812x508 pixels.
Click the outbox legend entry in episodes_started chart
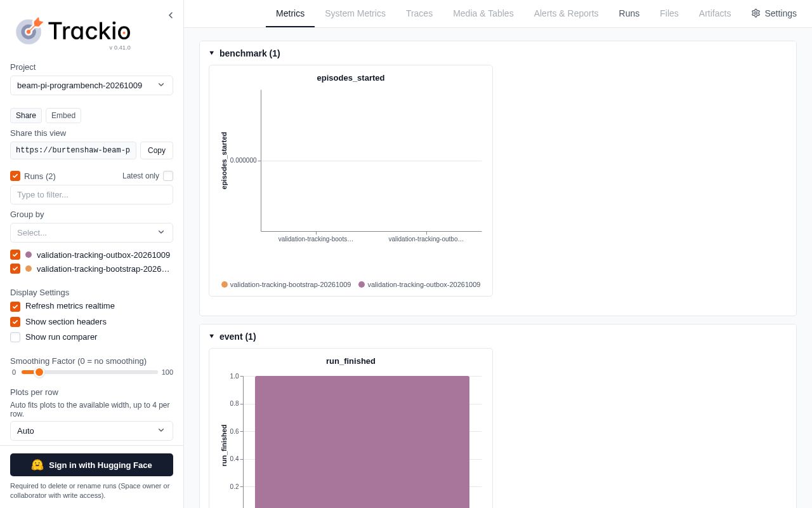[419, 284]
